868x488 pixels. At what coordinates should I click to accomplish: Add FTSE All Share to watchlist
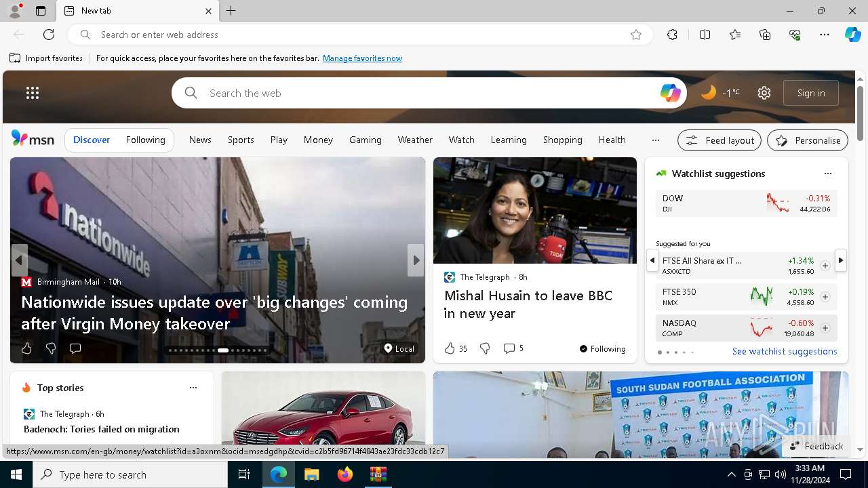[825, 266]
